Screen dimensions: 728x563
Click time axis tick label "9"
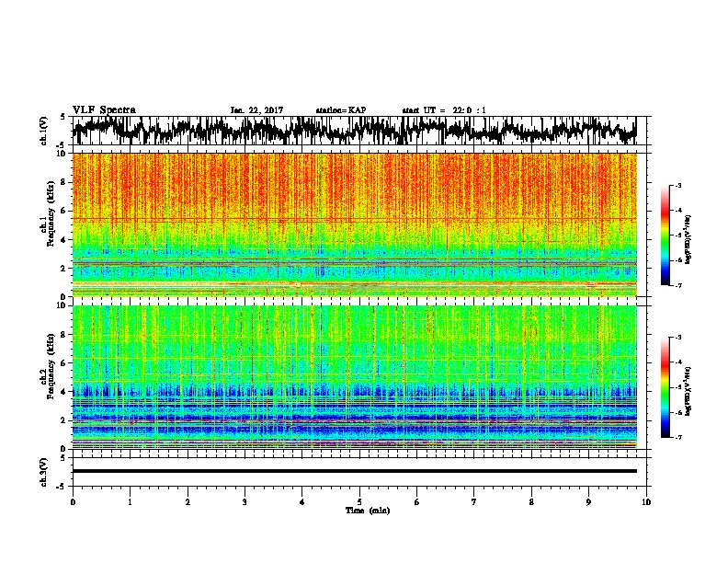(588, 502)
